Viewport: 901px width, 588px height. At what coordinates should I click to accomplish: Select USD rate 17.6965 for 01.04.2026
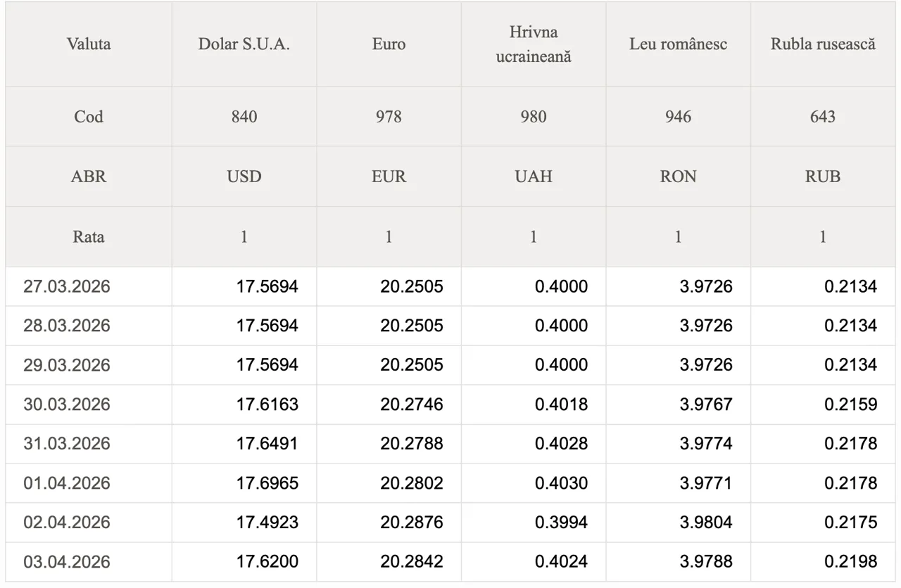(267, 483)
